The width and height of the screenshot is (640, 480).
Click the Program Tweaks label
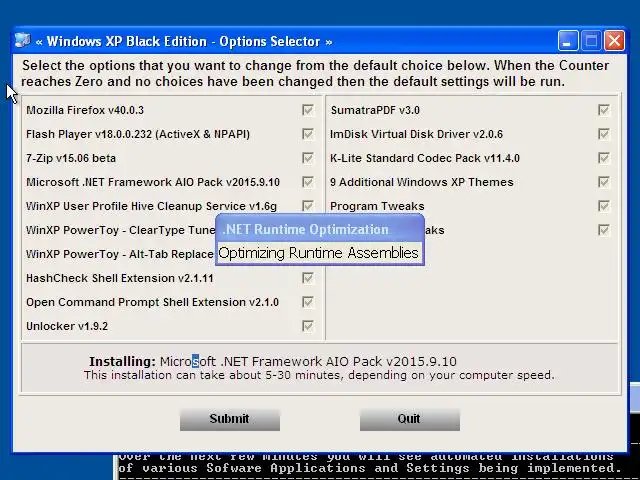(x=378, y=206)
